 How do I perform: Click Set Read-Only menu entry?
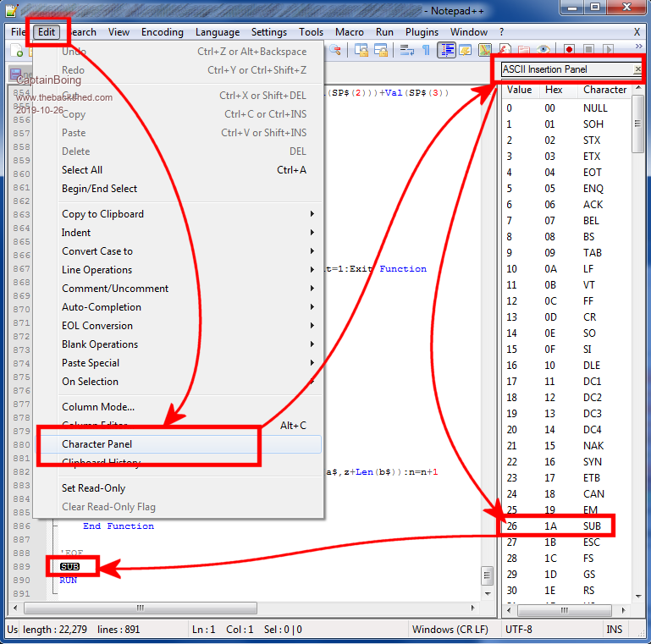click(x=93, y=488)
